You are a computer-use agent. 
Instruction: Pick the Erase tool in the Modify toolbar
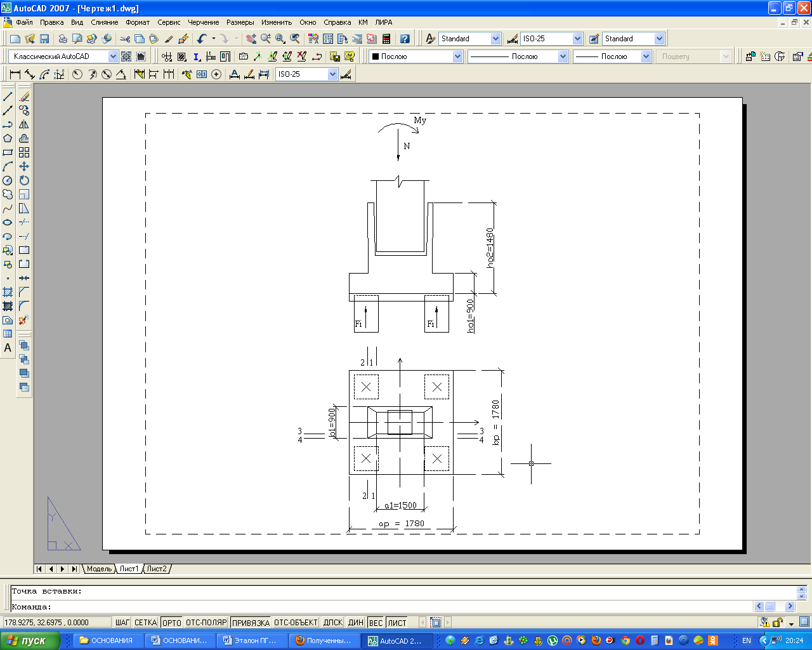[x=24, y=96]
